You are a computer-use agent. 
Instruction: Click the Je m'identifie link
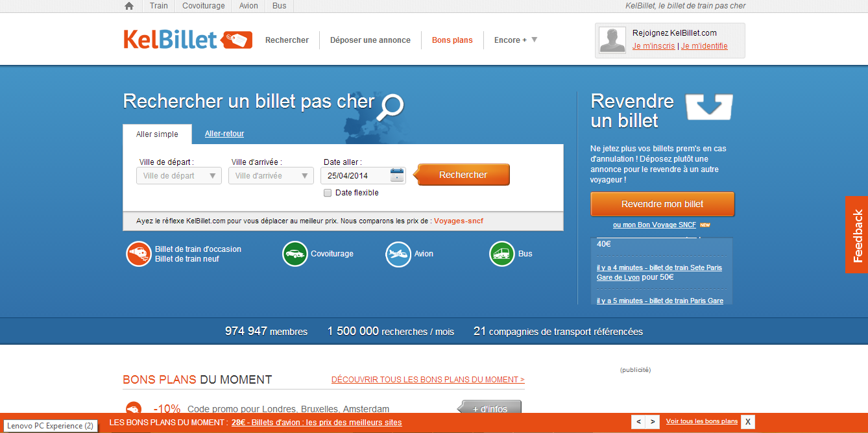click(705, 46)
